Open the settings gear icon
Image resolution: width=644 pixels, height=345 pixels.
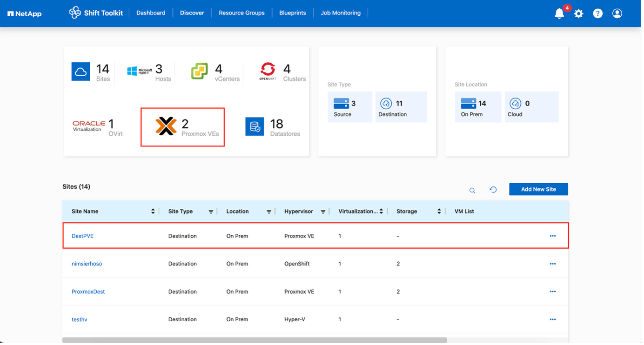(x=578, y=13)
